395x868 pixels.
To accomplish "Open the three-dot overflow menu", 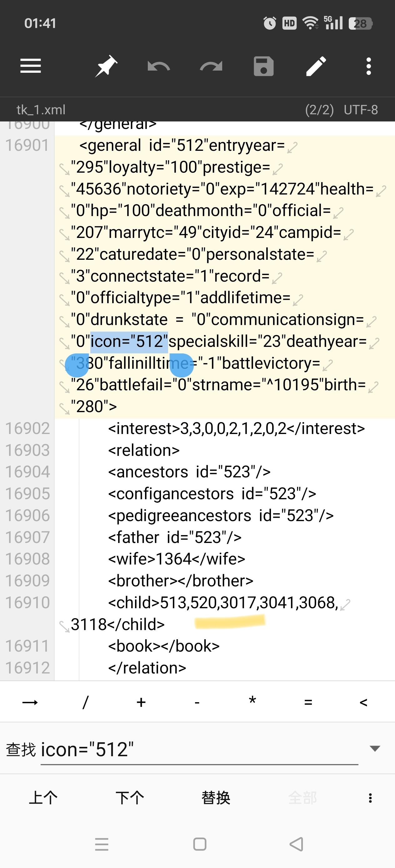I will [x=369, y=66].
